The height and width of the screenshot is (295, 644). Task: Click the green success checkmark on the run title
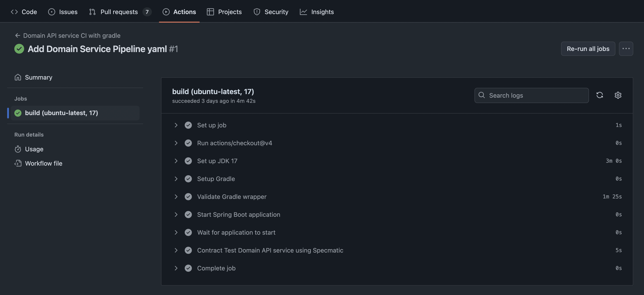[x=19, y=49]
